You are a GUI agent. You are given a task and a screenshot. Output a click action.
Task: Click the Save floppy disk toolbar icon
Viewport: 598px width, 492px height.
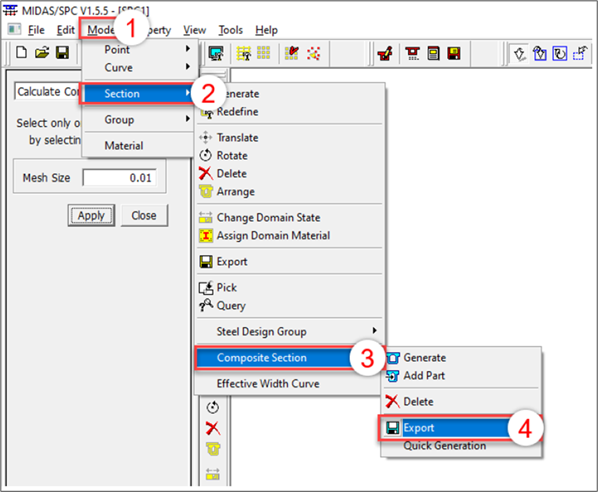tap(62, 52)
